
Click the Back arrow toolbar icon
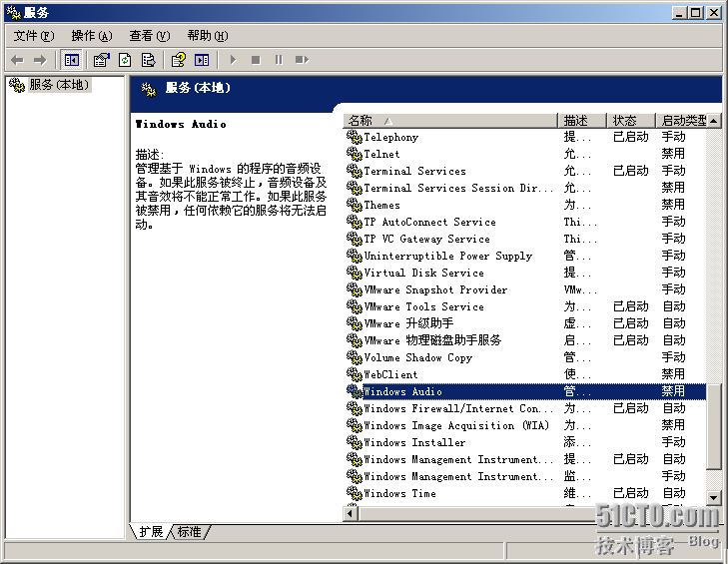coord(17,60)
